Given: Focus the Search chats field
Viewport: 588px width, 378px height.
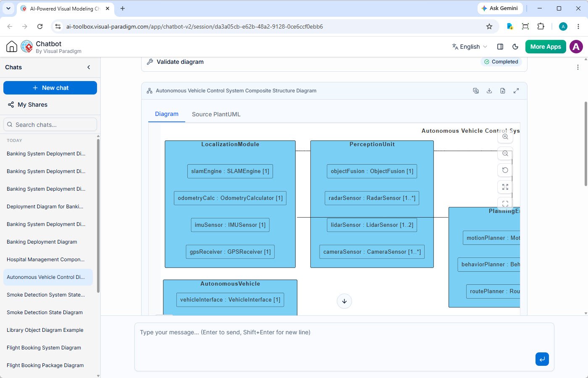Looking at the screenshot, I should (50, 125).
